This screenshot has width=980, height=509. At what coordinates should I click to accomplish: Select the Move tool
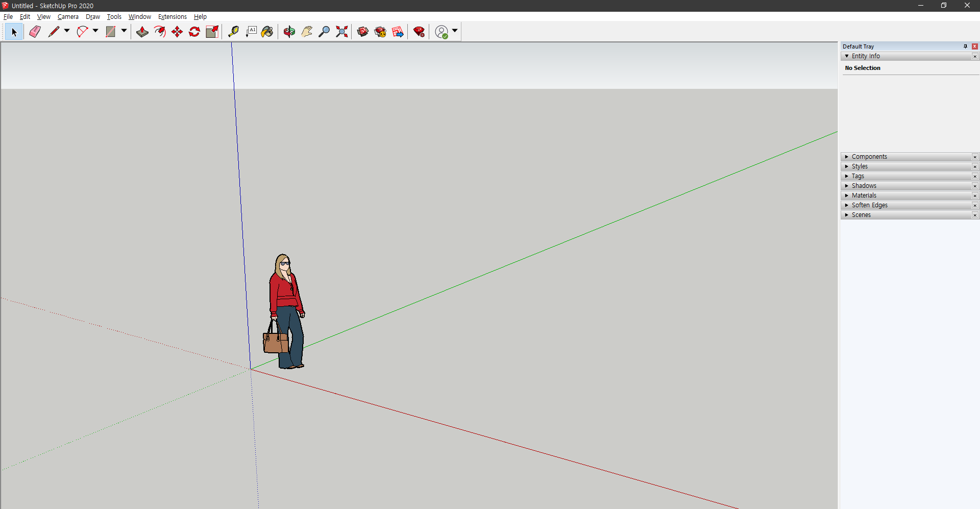[x=177, y=32]
